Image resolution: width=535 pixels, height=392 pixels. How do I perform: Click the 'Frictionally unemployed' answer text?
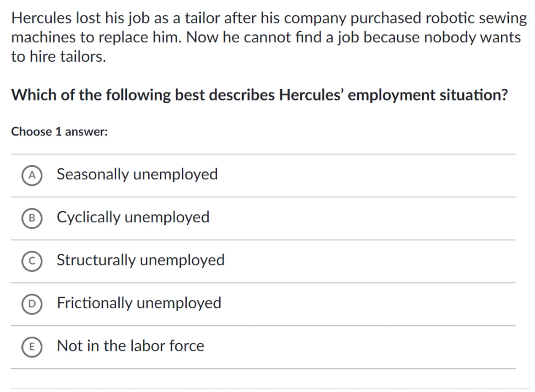[139, 303]
